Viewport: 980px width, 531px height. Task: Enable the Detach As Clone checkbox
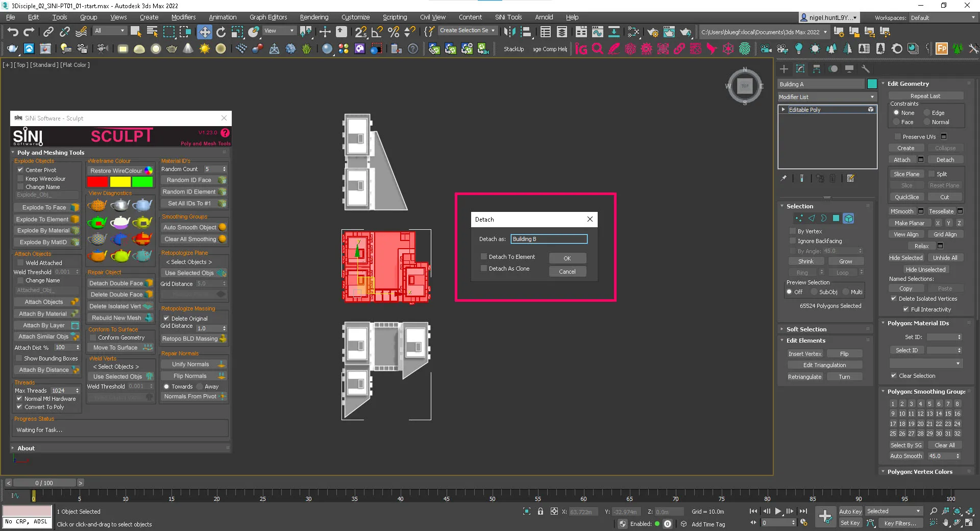pos(484,268)
